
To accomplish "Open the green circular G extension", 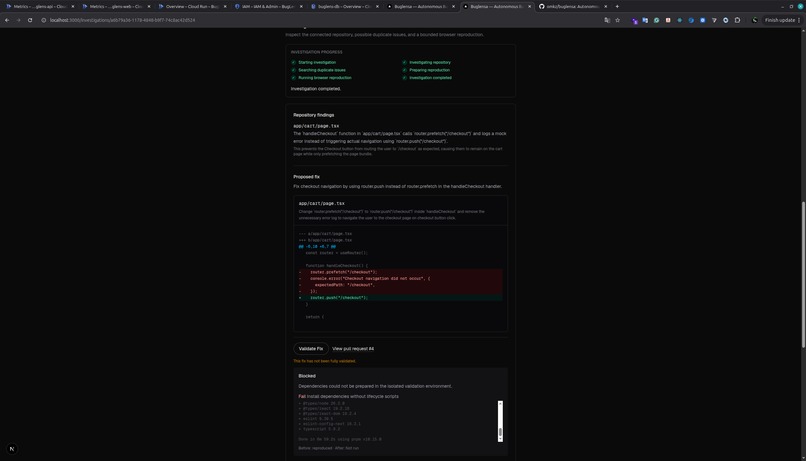I will (x=656, y=20).
